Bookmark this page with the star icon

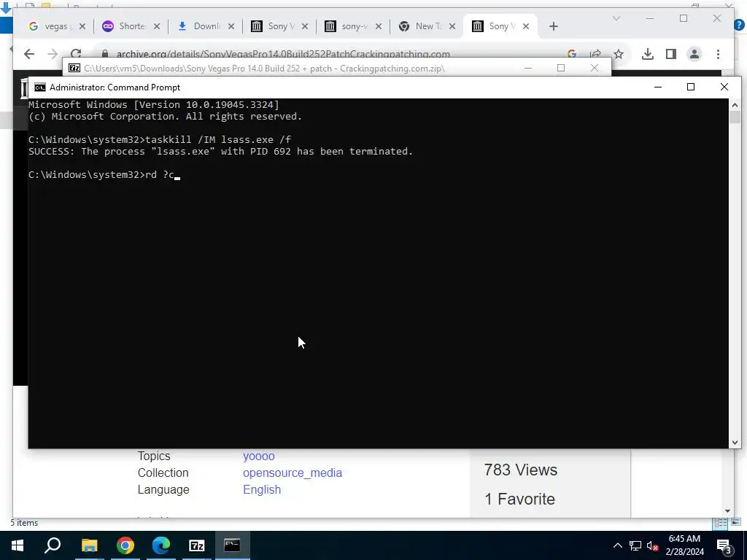[x=619, y=54]
